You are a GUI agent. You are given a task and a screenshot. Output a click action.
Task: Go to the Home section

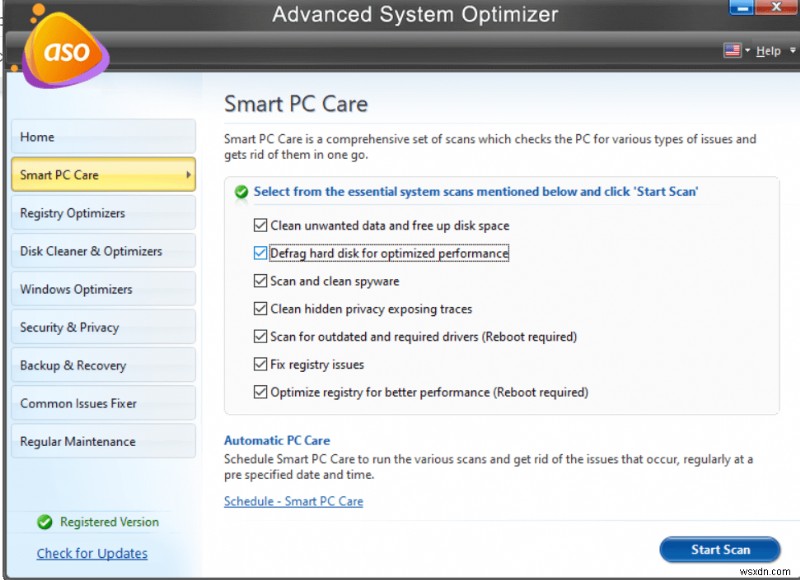pyautogui.click(x=104, y=137)
